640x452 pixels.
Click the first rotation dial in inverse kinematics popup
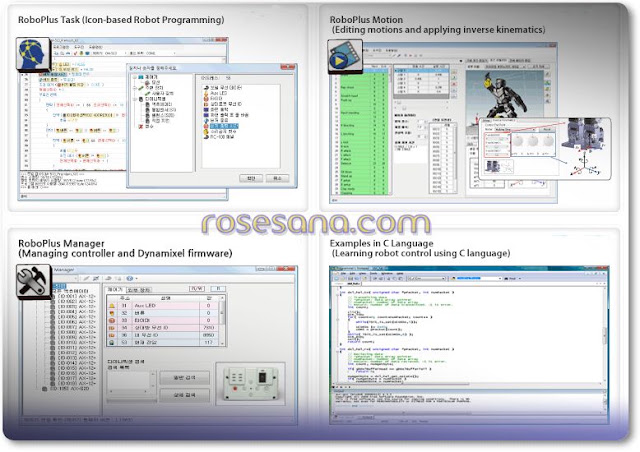pos(518,141)
